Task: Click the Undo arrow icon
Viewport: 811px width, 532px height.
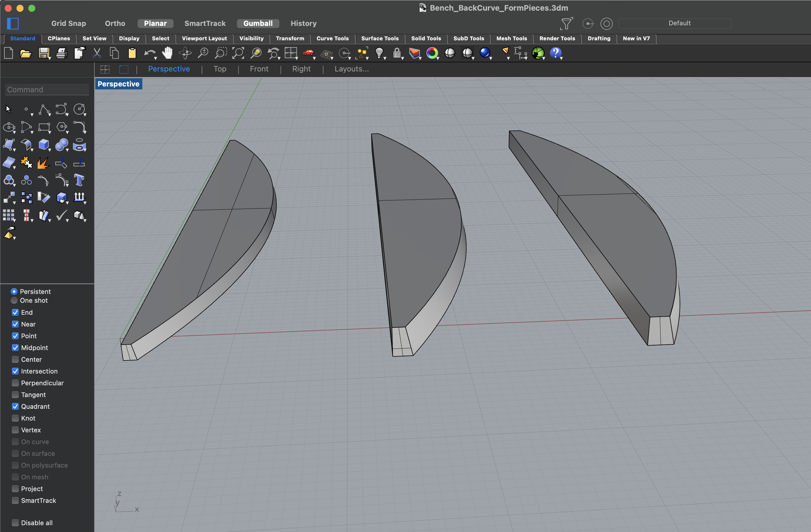Action: click(149, 53)
